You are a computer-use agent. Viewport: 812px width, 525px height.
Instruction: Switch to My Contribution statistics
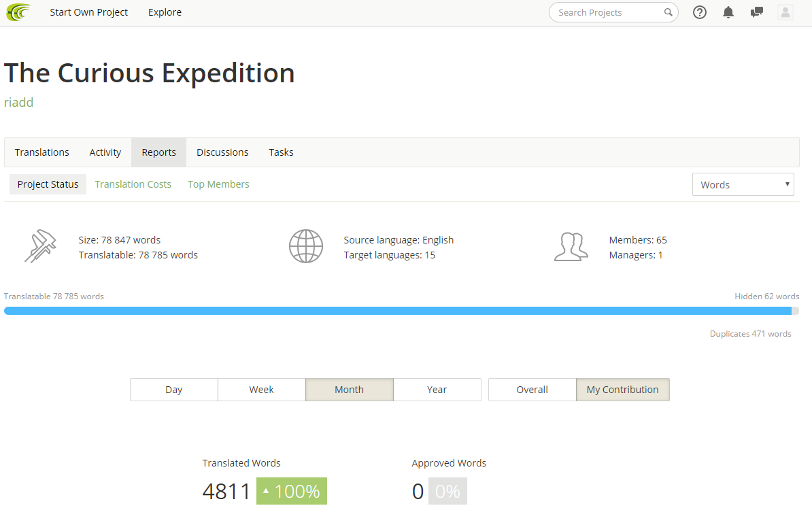click(623, 390)
